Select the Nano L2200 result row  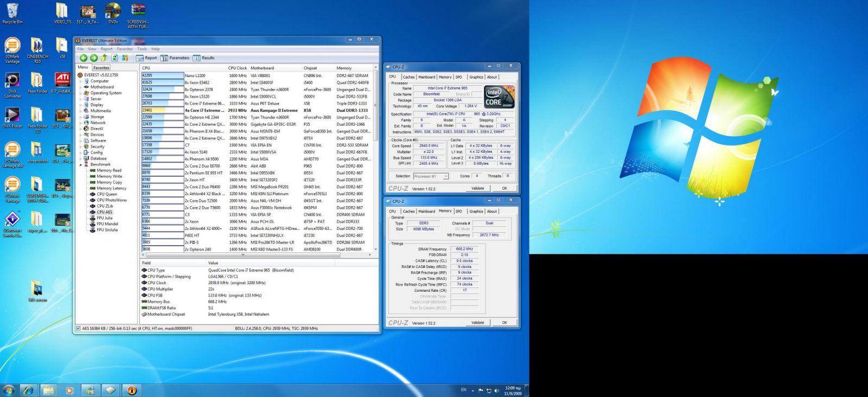(x=256, y=75)
